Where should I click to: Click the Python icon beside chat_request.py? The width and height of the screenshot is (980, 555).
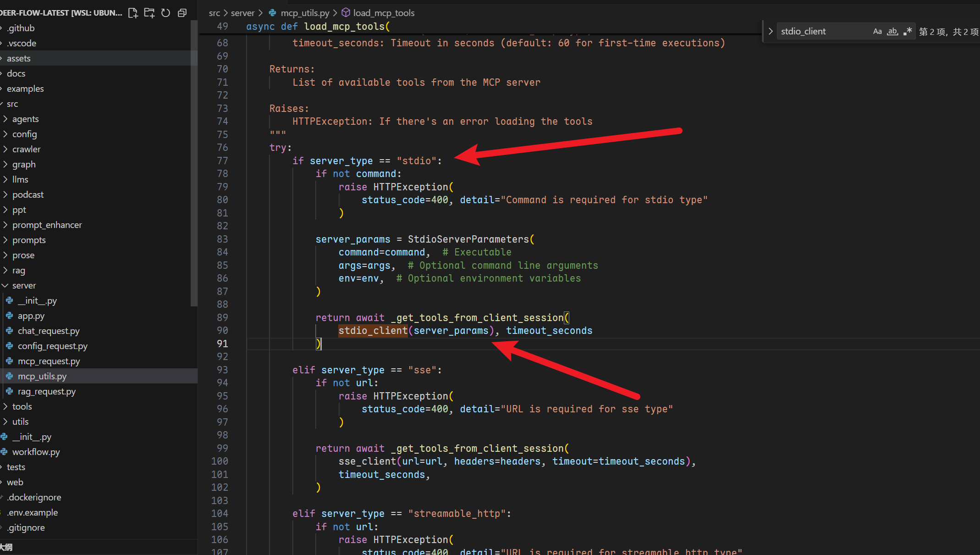tap(10, 331)
